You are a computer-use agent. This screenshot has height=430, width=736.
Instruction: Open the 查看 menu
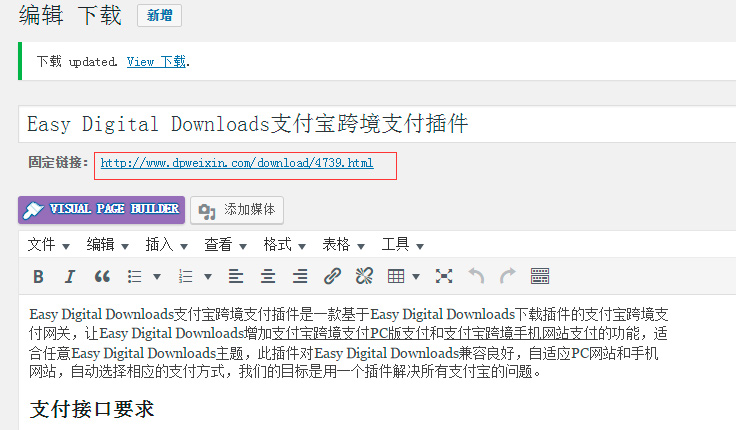click(225, 245)
